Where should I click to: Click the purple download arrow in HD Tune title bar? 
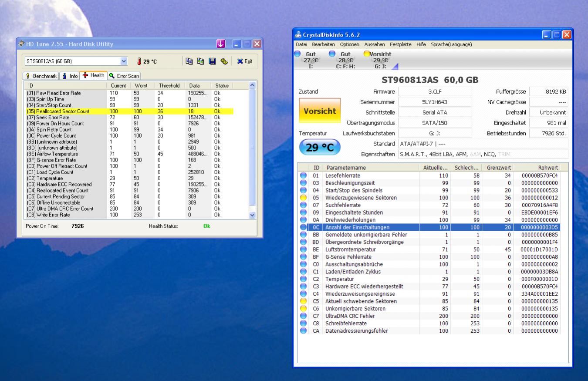click(x=221, y=44)
